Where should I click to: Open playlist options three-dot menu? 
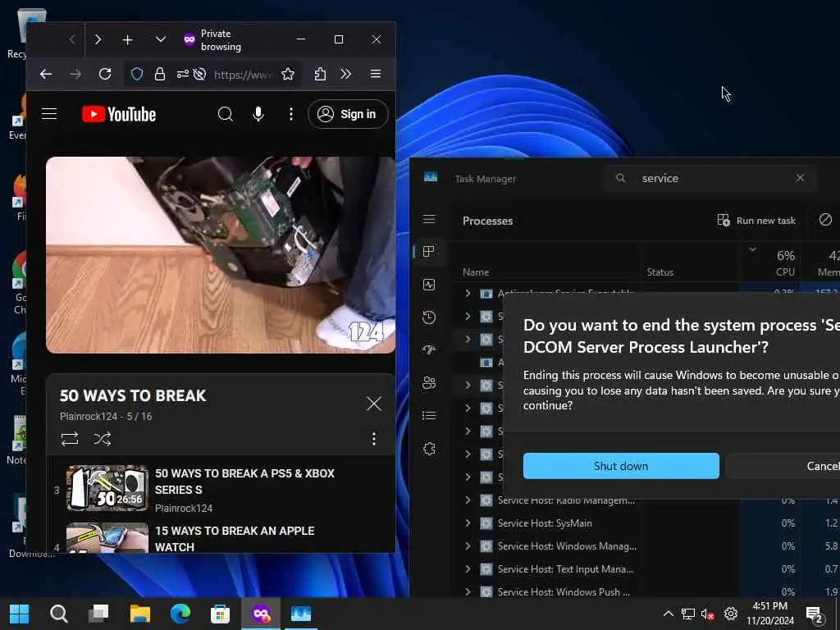pyautogui.click(x=374, y=440)
